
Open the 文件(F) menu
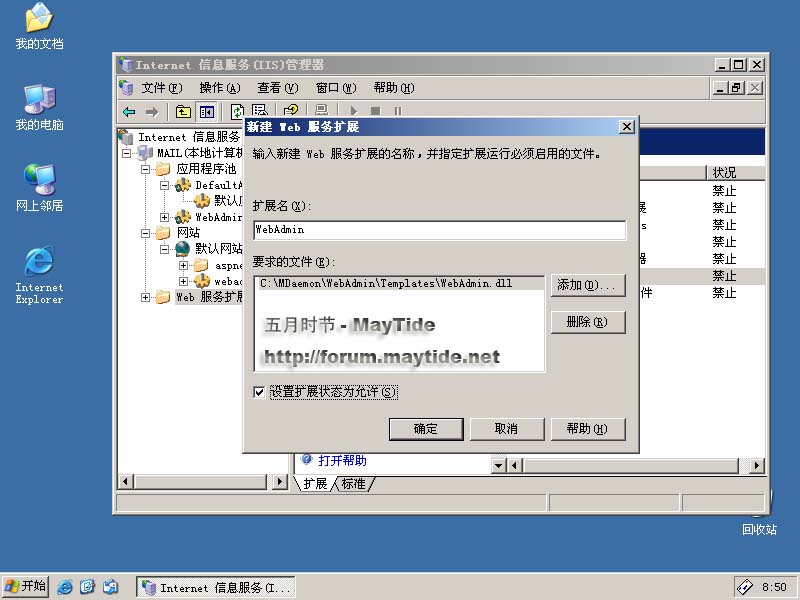click(161, 88)
